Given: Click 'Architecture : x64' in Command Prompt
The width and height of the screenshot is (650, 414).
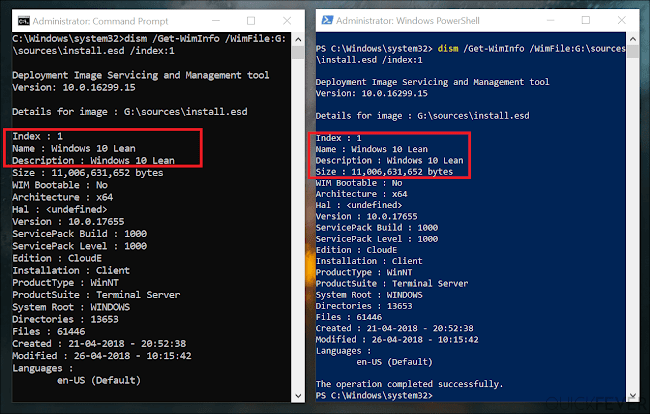Looking at the screenshot, I should coord(63,197).
